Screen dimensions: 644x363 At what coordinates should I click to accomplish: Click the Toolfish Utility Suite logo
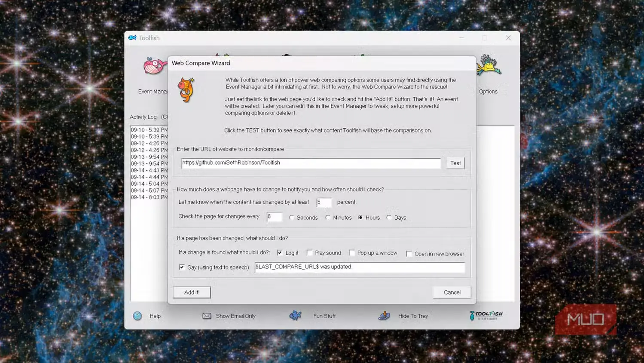coord(486,316)
